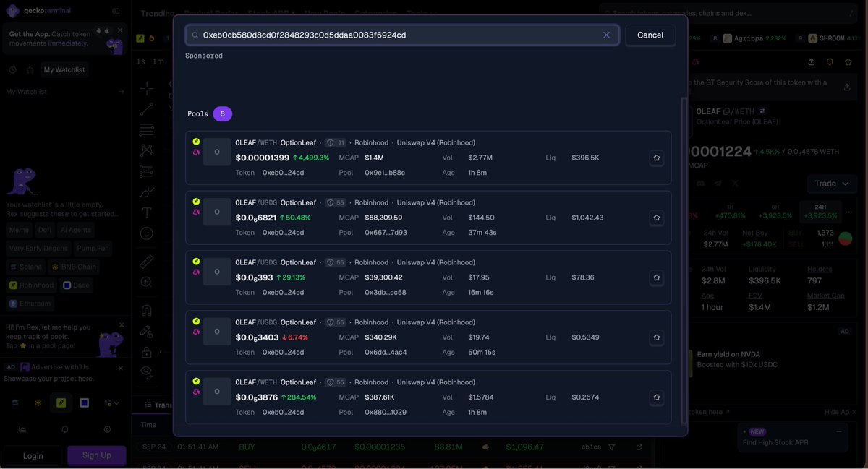Star the OLEAF/WETH $387.61K MCAP pool

pyautogui.click(x=656, y=397)
